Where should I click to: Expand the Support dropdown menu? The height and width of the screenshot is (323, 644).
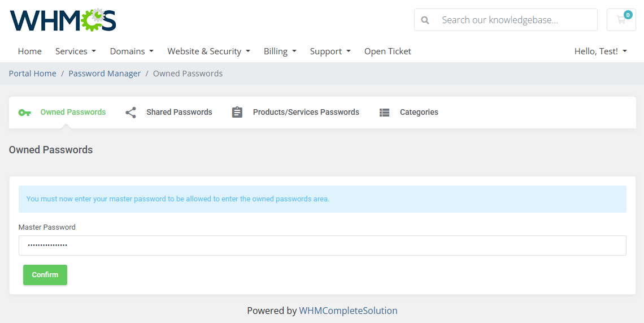coord(330,51)
